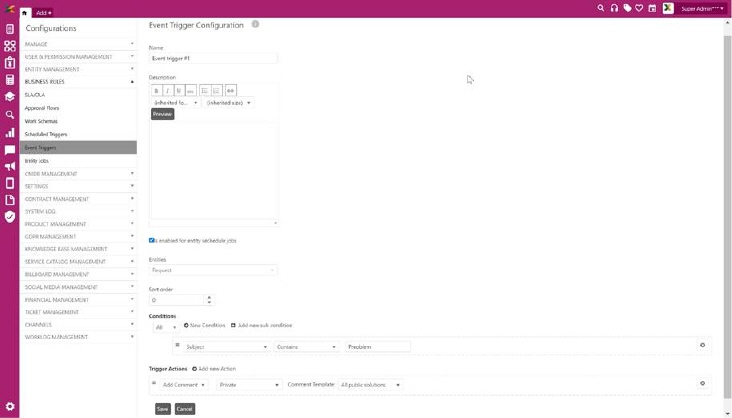Open the bar chart reports sidebar icon
Screen dimensions: 732x418
10,132
